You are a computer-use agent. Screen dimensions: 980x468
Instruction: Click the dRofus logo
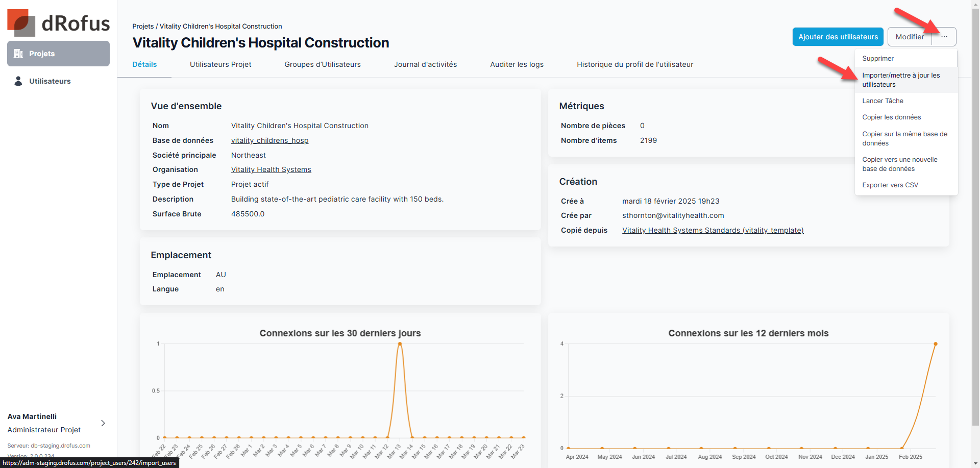tap(58, 23)
